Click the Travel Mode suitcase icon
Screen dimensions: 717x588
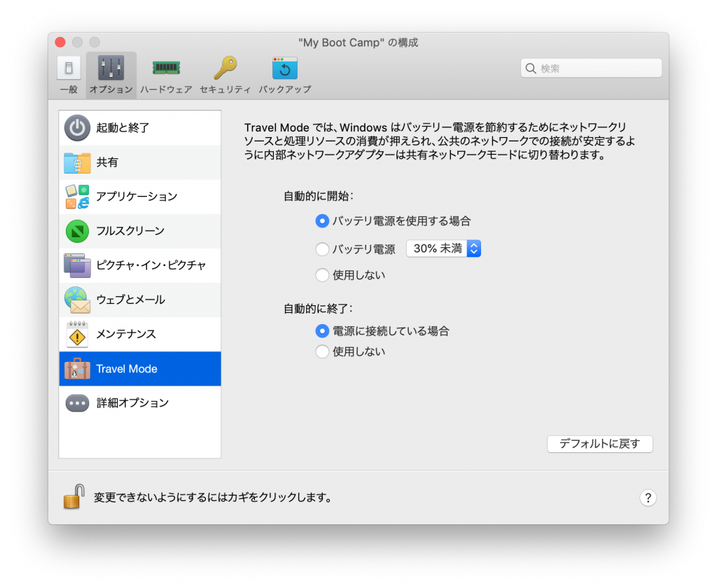point(77,368)
